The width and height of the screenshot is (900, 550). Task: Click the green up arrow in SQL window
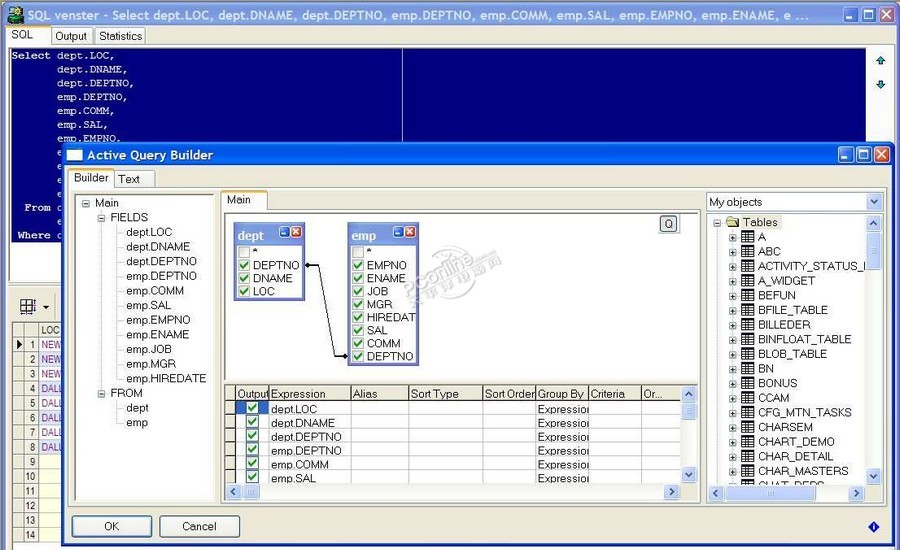click(880, 61)
